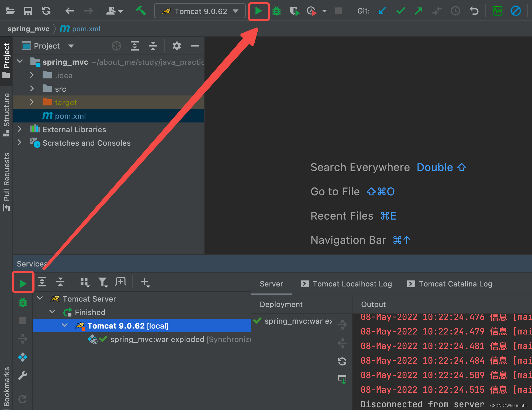Click the Debug bug icon in top toolbar

pos(277,11)
